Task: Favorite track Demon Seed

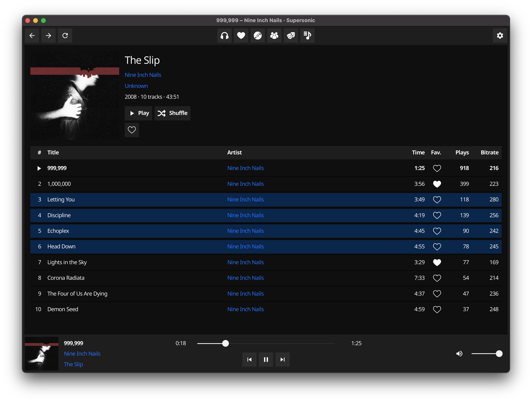Action: pos(437,309)
